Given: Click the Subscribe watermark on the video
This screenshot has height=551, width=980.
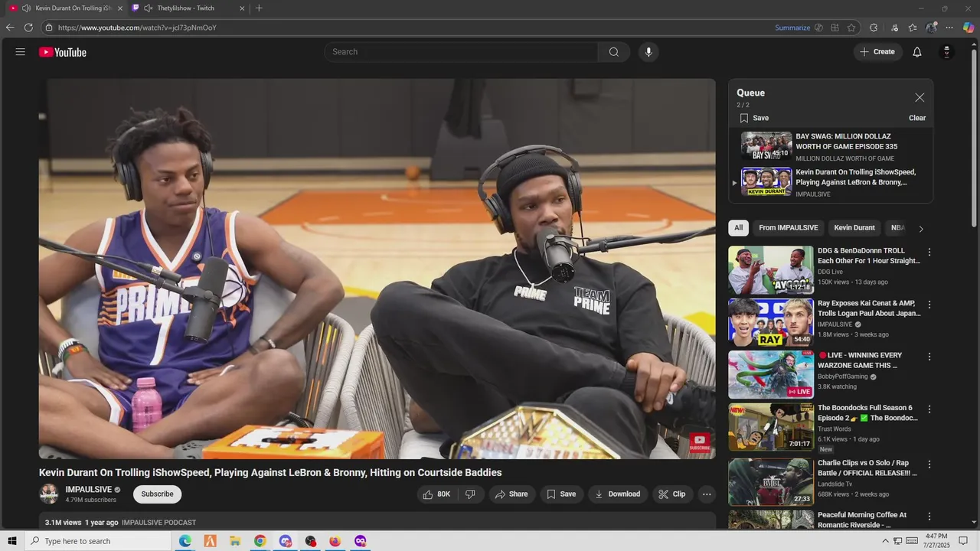Looking at the screenshot, I should click(x=699, y=442).
